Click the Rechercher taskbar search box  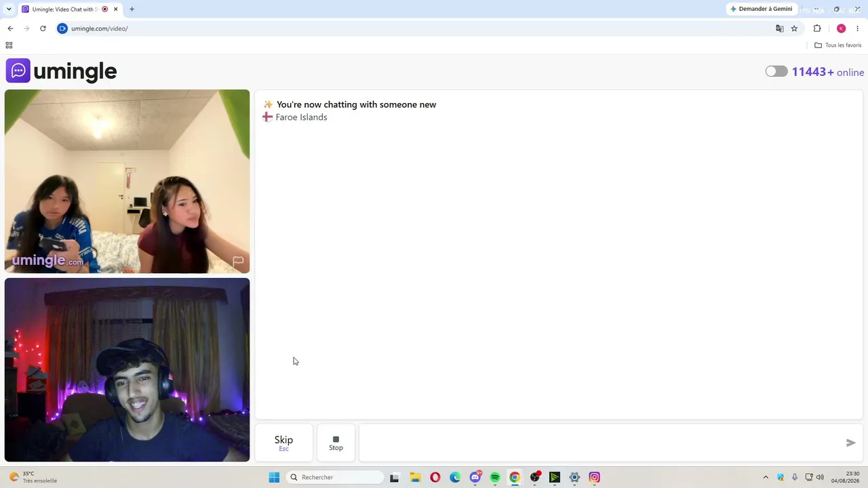pos(335,477)
